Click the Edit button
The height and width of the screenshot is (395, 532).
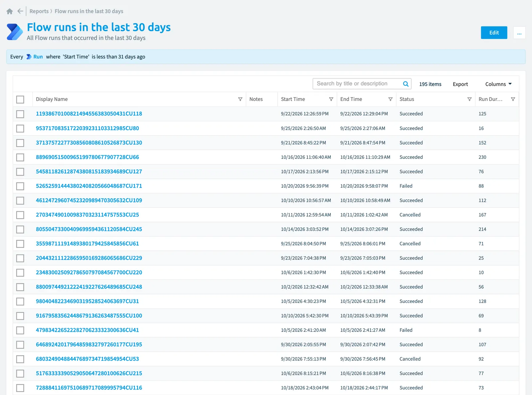494,33
